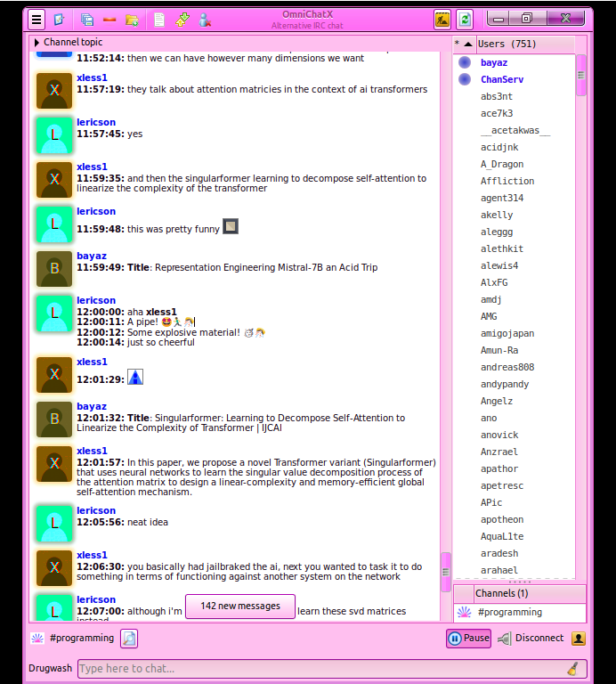The height and width of the screenshot is (684, 616).
Task: Select user Anzrael in the list
Action: 499,452
